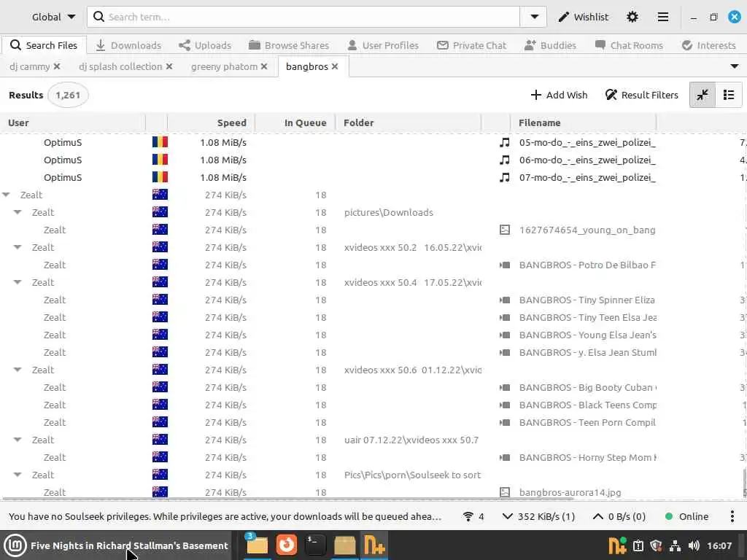Open the Private Chat tab
The width and height of the screenshot is (747, 560).
pyautogui.click(x=472, y=45)
